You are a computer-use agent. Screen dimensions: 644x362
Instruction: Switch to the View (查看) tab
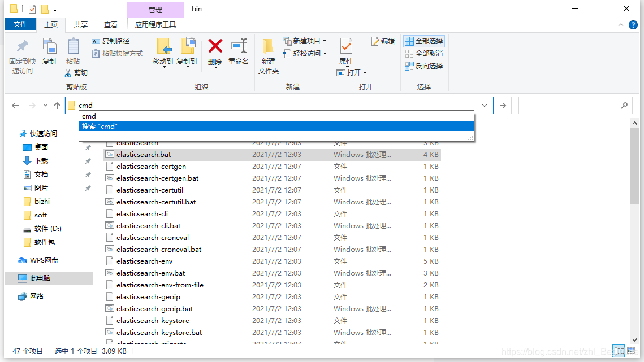click(x=110, y=25)
